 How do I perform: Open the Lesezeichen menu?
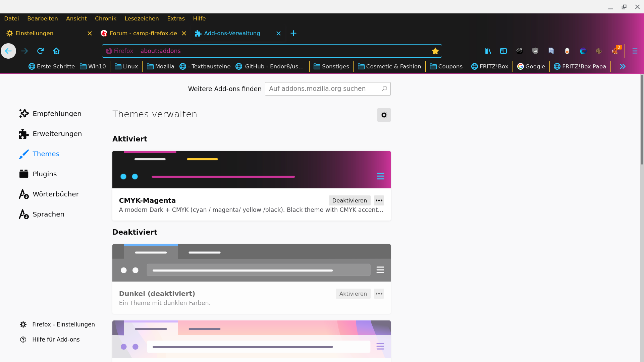coord(142,18)
